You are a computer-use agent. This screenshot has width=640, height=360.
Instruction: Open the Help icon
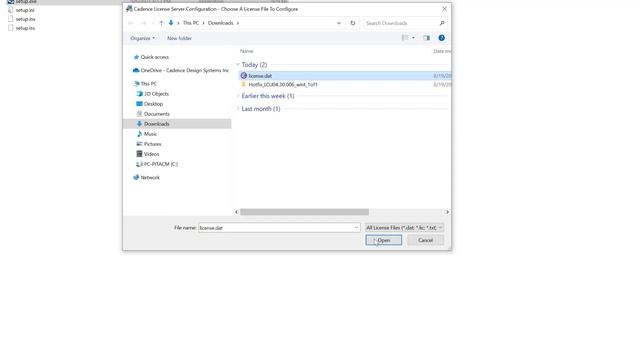442,38
